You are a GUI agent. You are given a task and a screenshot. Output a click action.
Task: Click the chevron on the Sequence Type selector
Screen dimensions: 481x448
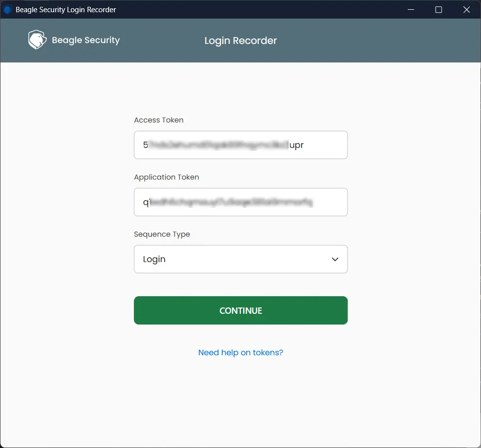pos(335,259)
